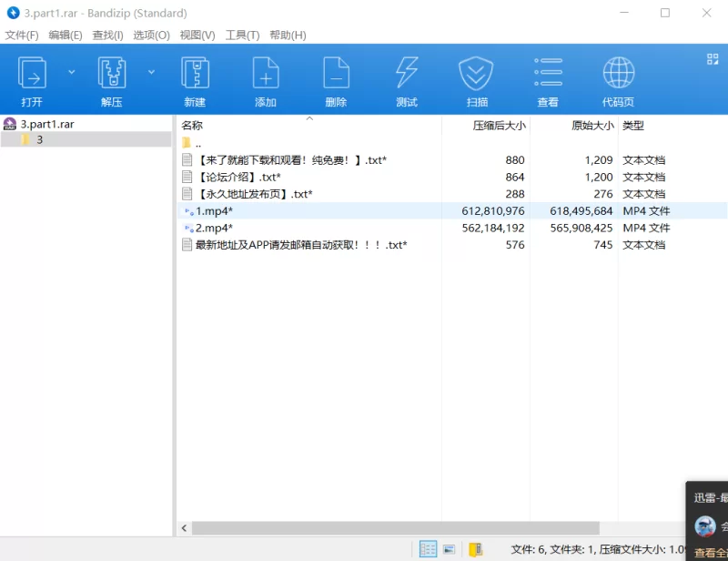Click the 迅雷 notification avatar icon

click(x=704, y=526)
